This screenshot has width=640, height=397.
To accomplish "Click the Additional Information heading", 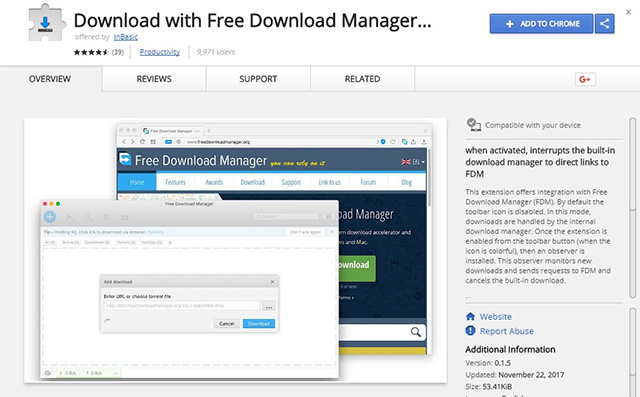I will click(x=510, y=349).
